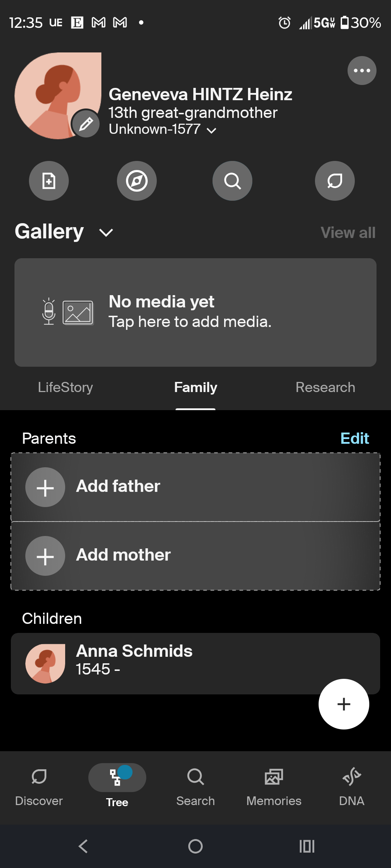Tap the magnifier search icon under profile

(232, 181)
